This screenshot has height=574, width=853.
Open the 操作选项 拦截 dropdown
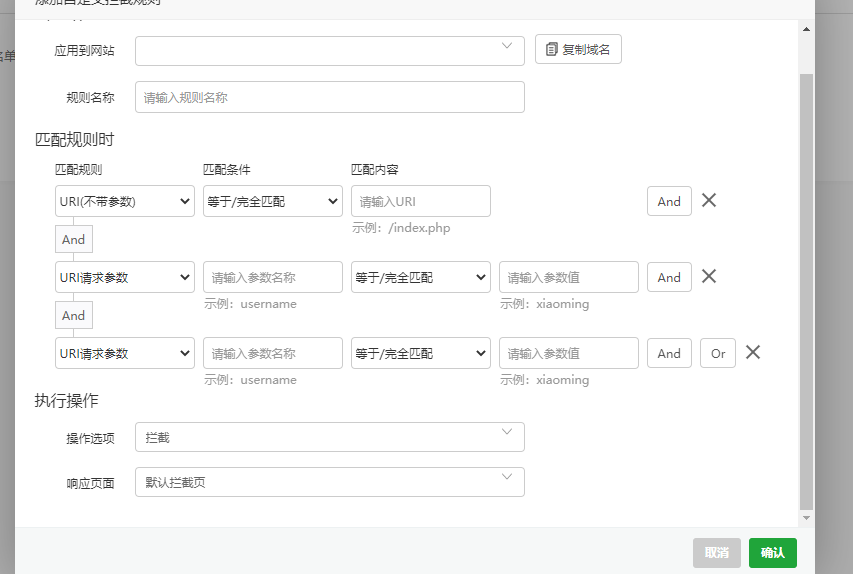[329, 437]
